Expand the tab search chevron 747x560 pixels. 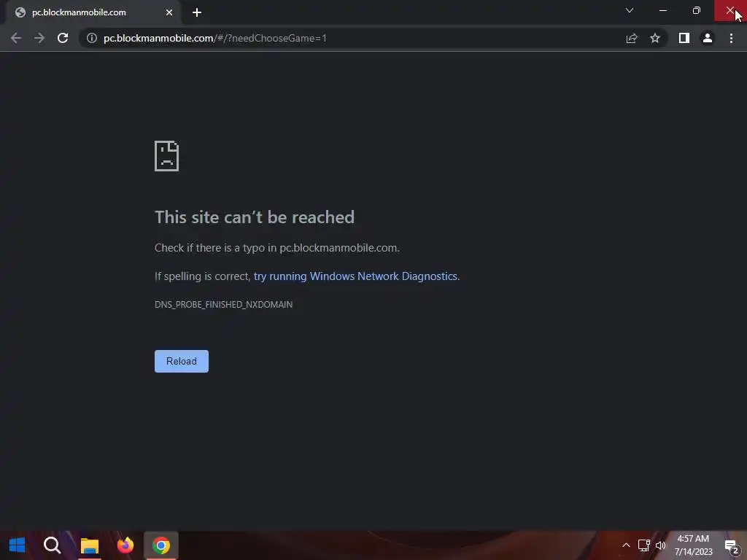point(630,10)
